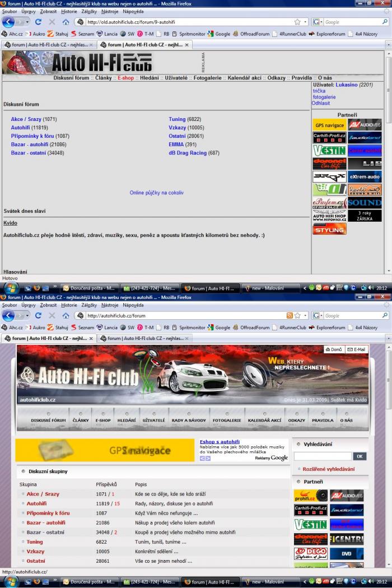Viewport: 392px width, 588px height.
Task: Open eXtrem-audio partner banner on old site
Action: click(x=365, y=176)
